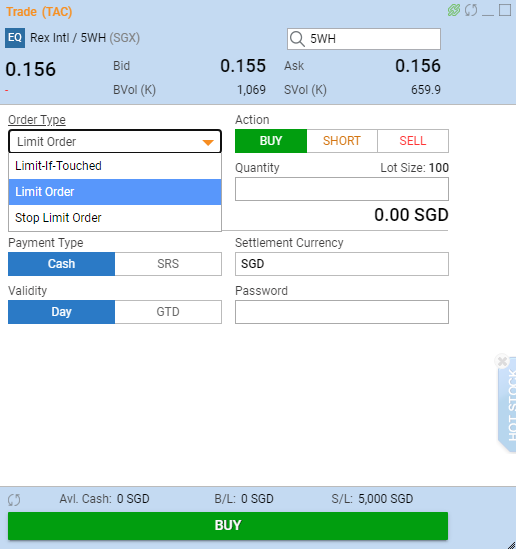This screenshot has width=516, height=549.
Task: Collapse the Order Type dropdown arrow
Action: click(208, 142)
